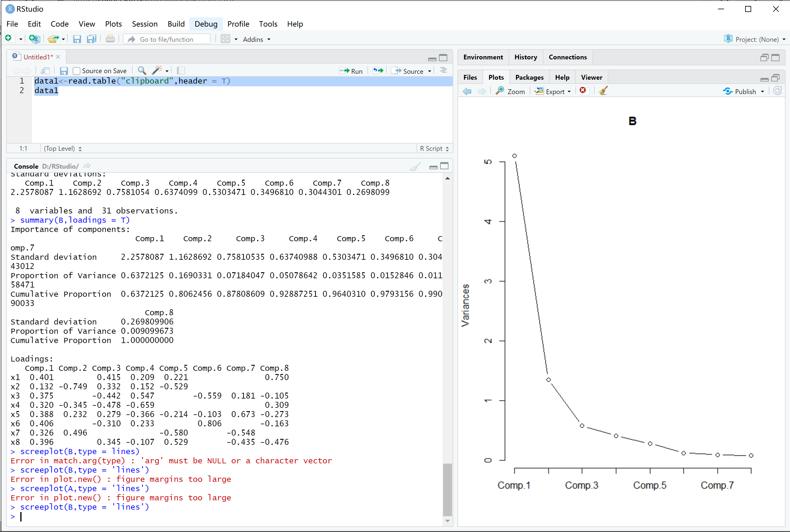Maximize the console pane
Viewport: 790px width, 532px height.
[x=444, y=166]
